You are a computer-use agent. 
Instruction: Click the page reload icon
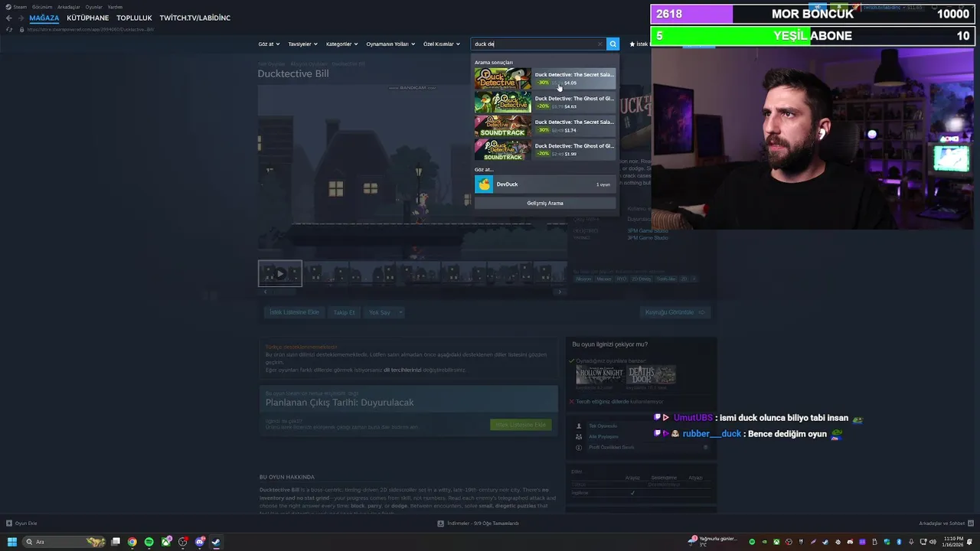tap(9, 30)
